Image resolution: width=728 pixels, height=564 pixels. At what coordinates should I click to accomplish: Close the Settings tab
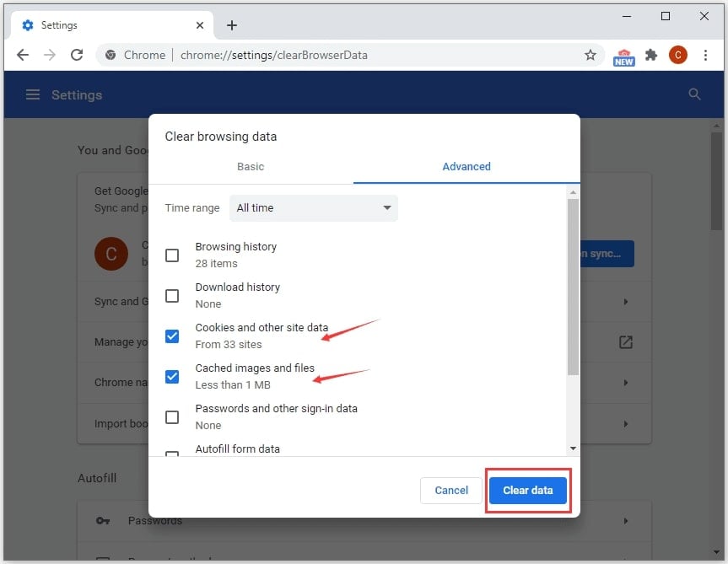(x=200, y=25)
